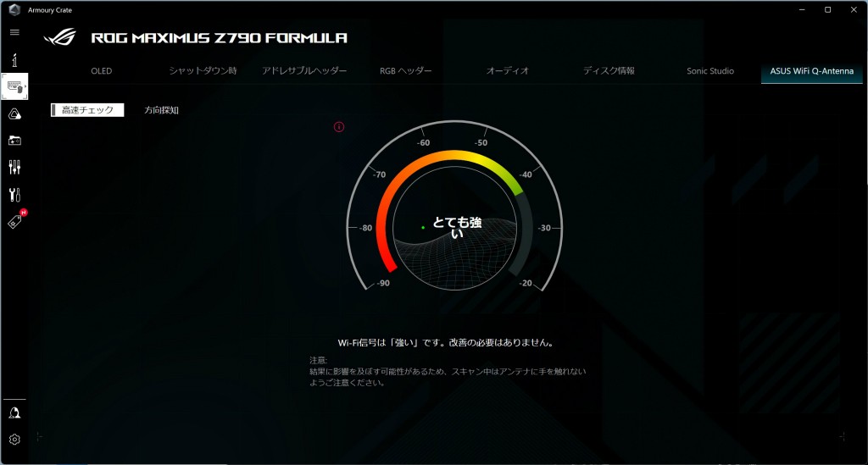The image size is (868, 465).
Task: Open the Featured deals tag icon
Action: pyautogui.click(x=15, y=221)
